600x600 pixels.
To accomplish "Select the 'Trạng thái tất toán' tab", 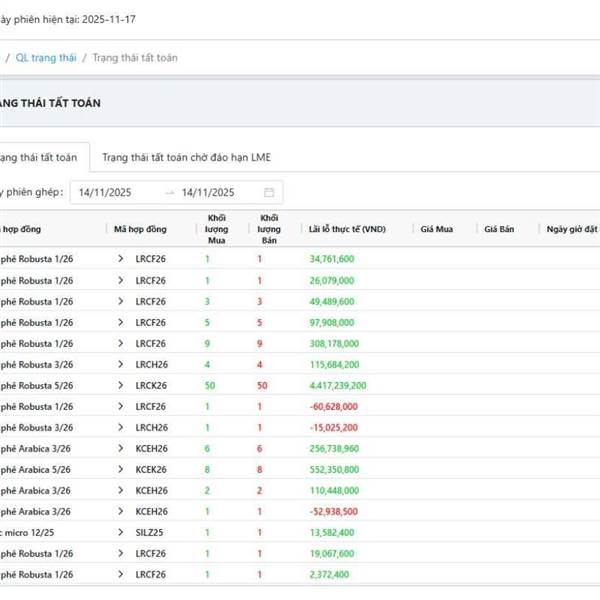I will pyautogui.click(x=38, y=158).
